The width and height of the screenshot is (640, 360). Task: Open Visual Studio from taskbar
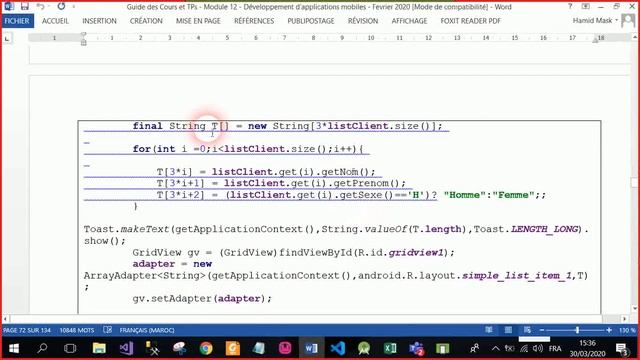[126, 348]
